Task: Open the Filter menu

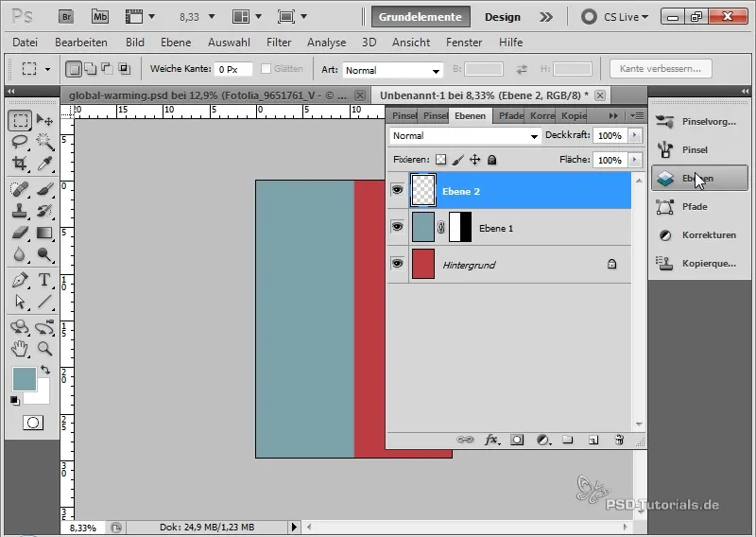Action: point(279,43)
